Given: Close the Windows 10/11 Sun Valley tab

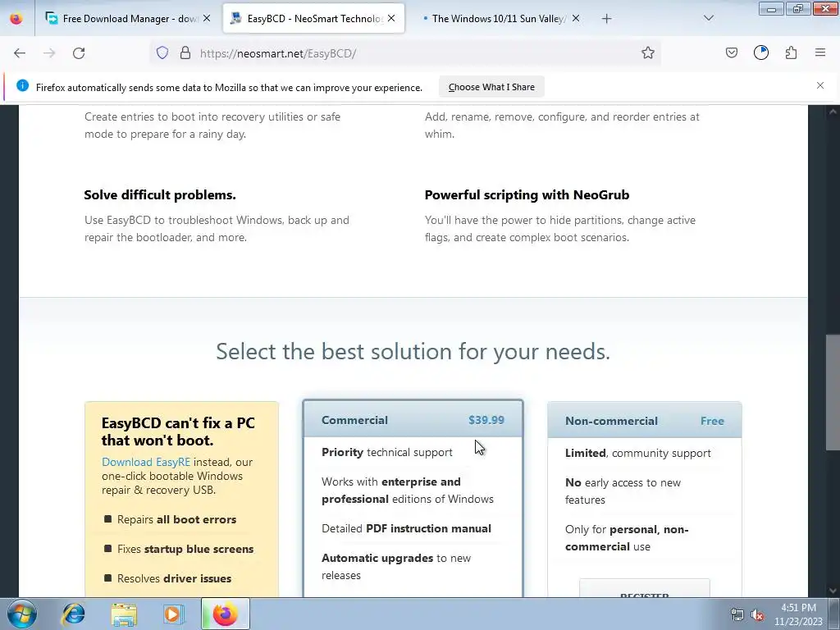Looking at the screenshot, I should tap(576, 18).
